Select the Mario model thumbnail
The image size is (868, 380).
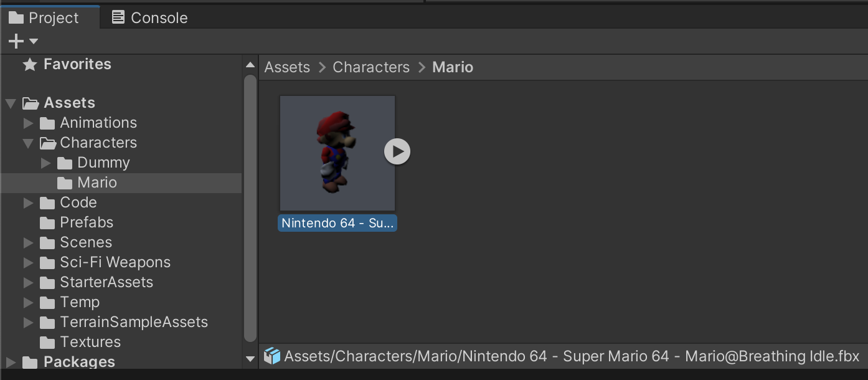[x=337, y=153]
